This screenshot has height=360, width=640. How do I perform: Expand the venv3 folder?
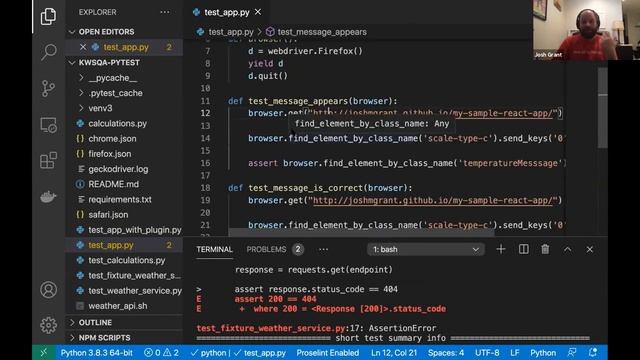[x=124, y=108]
